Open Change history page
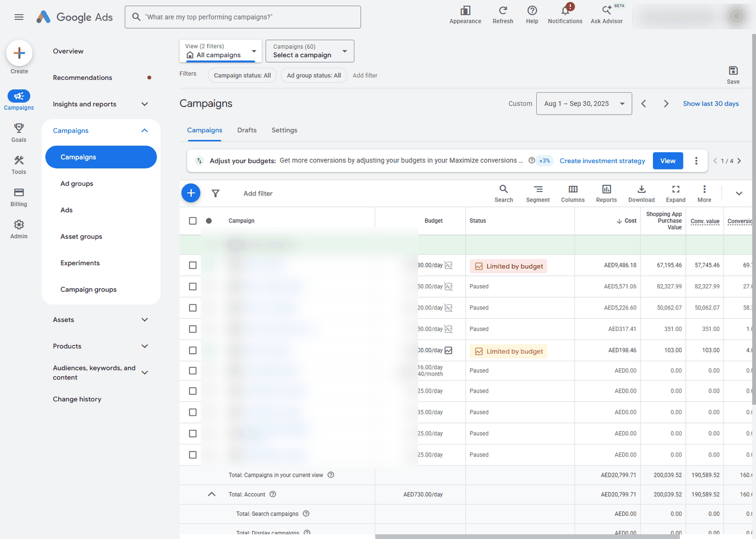This screenshot has width=756, height=539. coord(77,399)
